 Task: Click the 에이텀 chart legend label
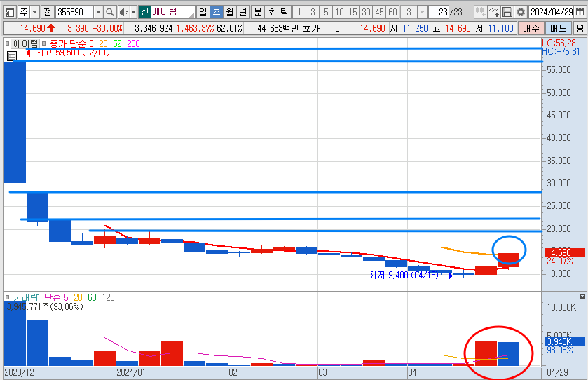click(x=25, y=43)
